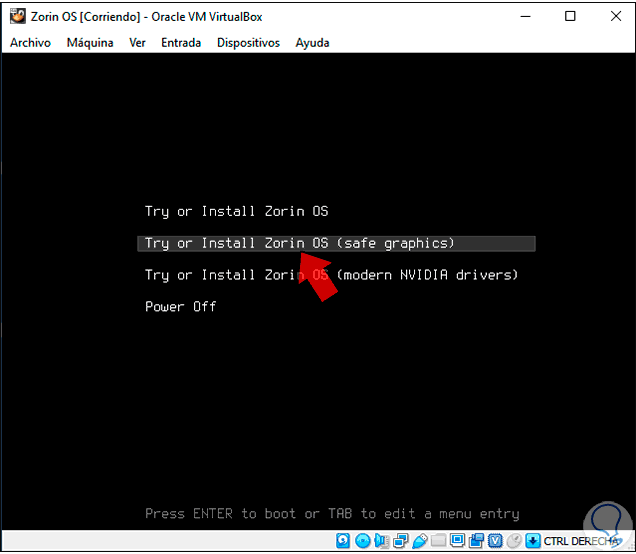Image resolution: width=636 pixels, height=554 pixels.
Task: Select the safe graphics boot entry
Action: coord(336,243)
